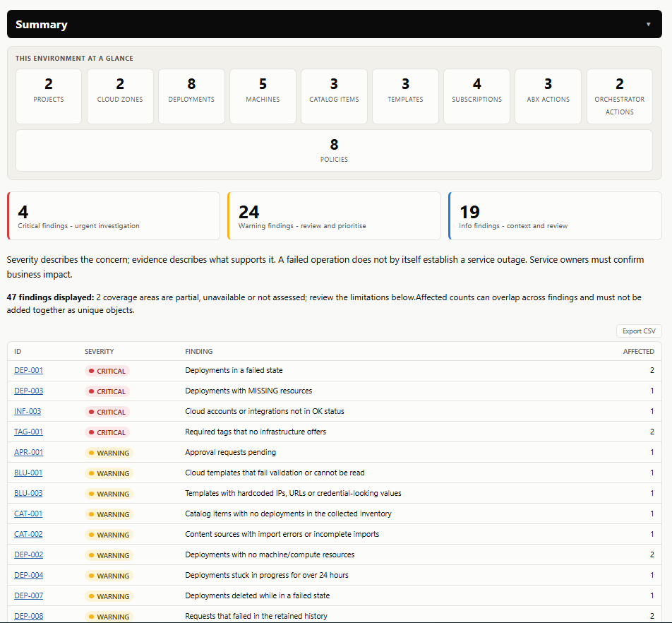Click WARNING badge in BLU-003 row
This screenshot has width=672, height=623.
(109, 494)
